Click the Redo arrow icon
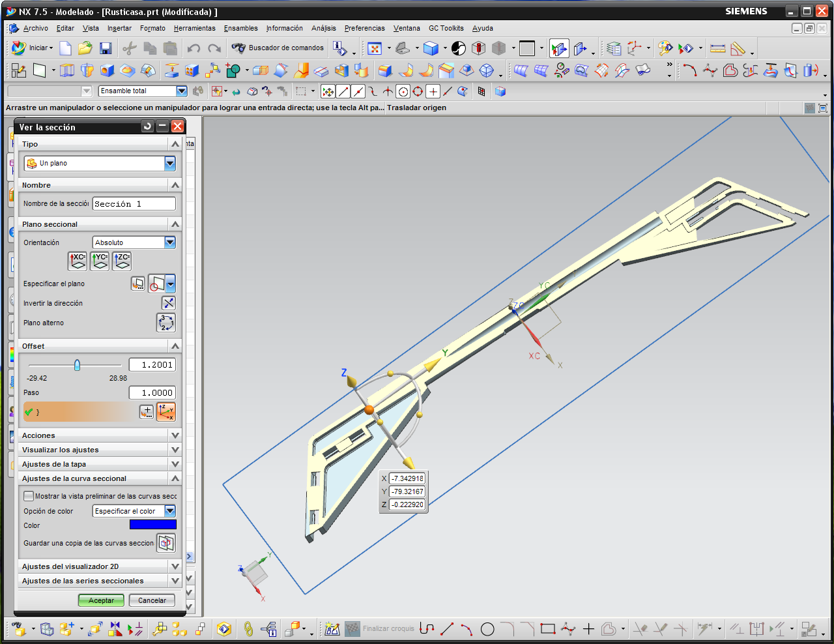 pos(214,48)
